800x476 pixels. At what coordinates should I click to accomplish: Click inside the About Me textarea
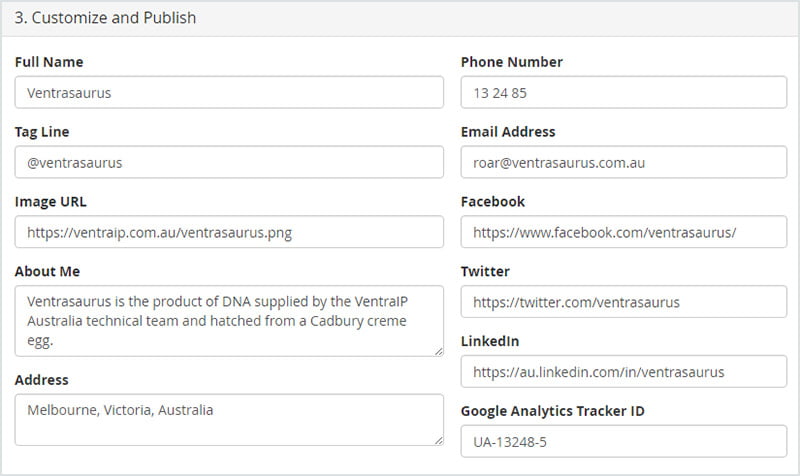point(229,321)
